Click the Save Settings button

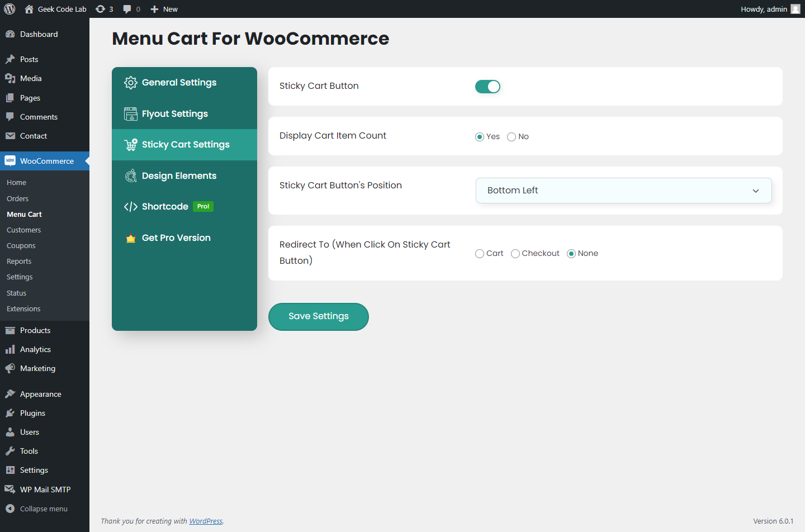(x=319, y=317)
